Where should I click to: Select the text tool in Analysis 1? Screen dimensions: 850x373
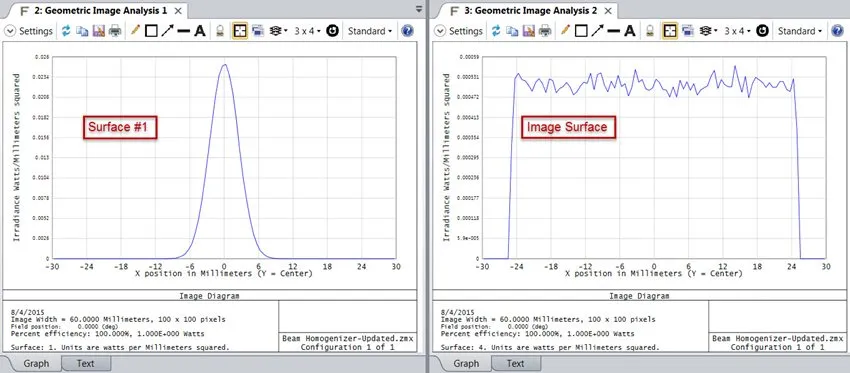(200, 31)
